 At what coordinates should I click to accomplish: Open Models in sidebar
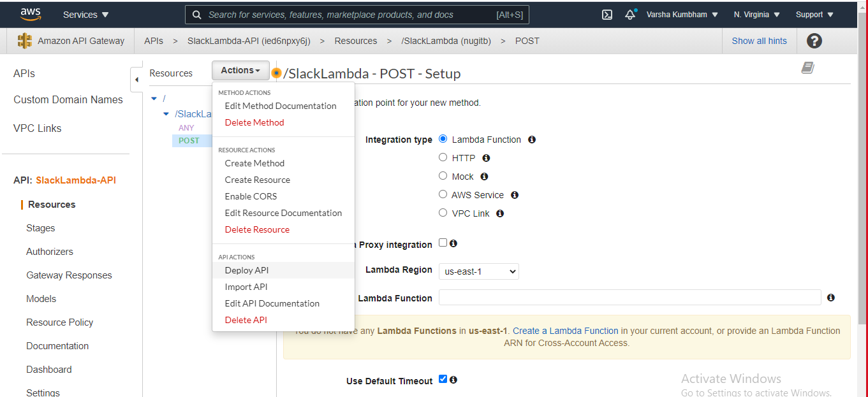point(41,299)
